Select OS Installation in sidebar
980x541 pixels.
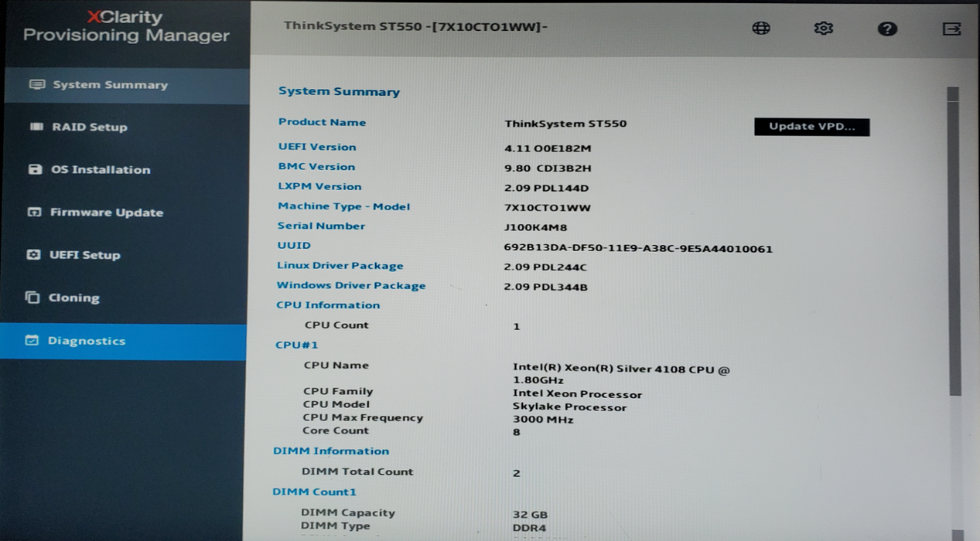[125, 169]
